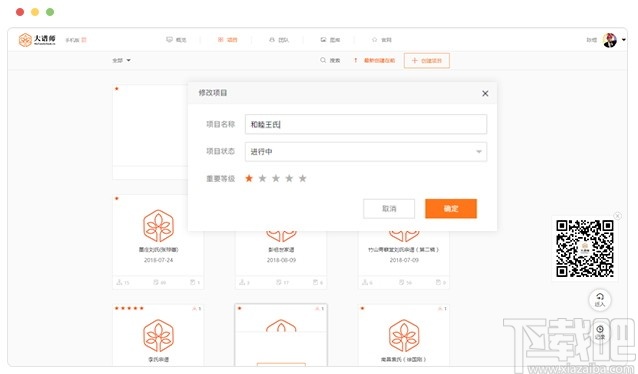Open the project card dated 2018-07-24

[158, 241]
